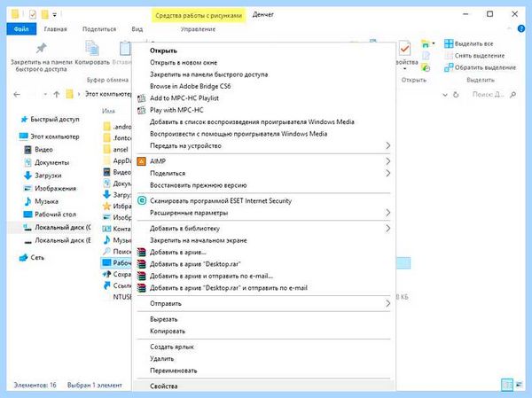Click the WinRAR icon for archive "Desktop.rar"
Image resolution: width=532 pixels, height=398 pixels.
pyautogui.click(x=141, y=264)
